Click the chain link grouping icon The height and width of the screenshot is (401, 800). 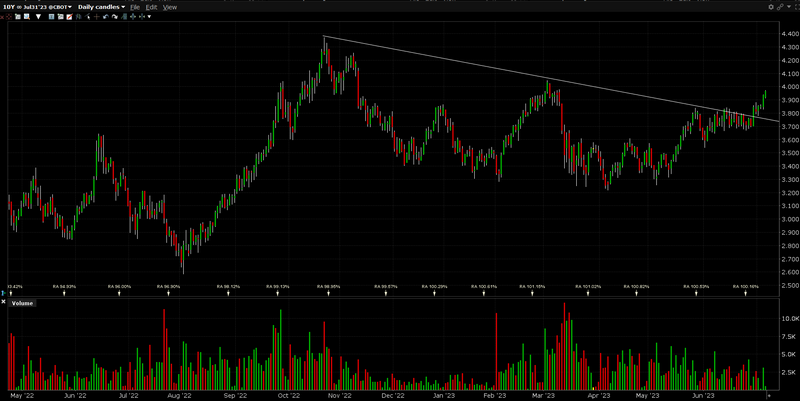(x=781, y=6)
